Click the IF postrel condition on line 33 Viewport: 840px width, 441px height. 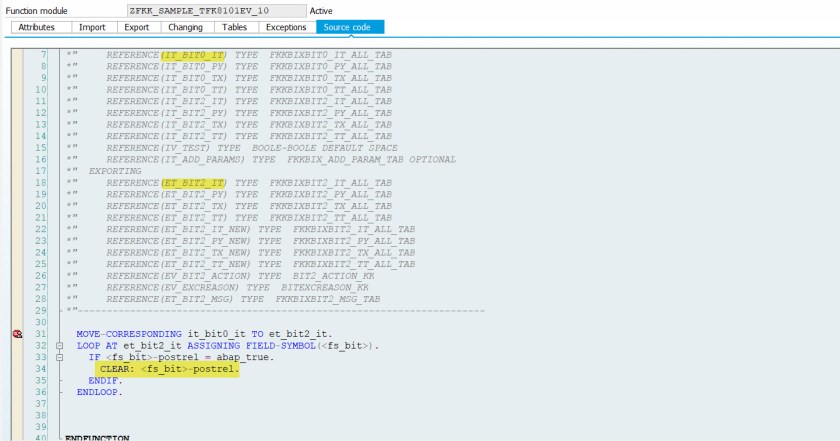click(x=182, y=357)
